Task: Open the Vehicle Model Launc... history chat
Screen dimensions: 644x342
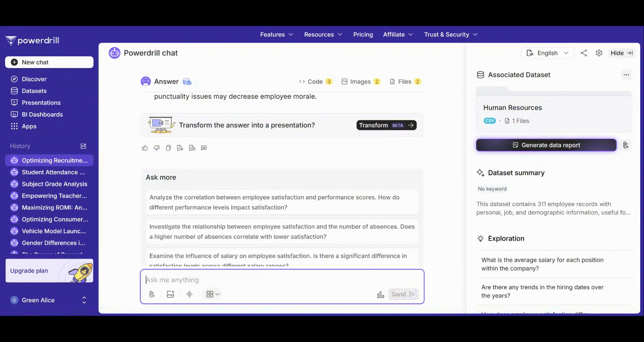Action: (x=49, y=231)
